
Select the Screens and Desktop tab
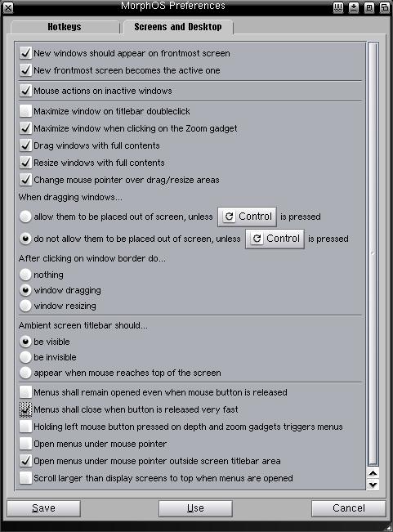[x=178, y=27]
